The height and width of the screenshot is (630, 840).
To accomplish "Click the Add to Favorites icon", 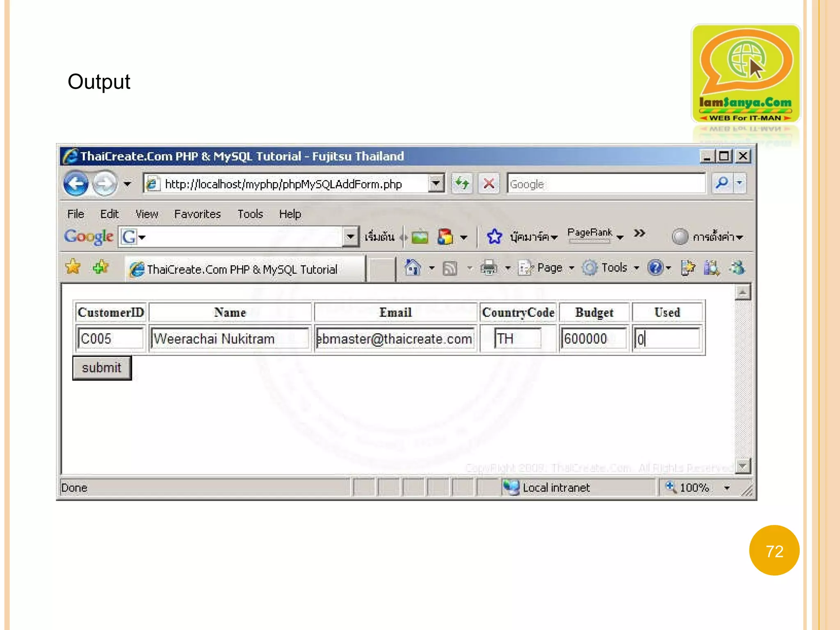I will 100,267.
